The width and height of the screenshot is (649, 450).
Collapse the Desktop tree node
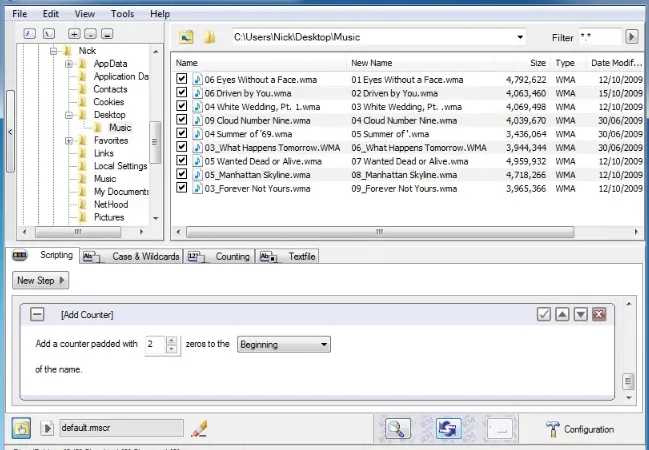point(69,115)
